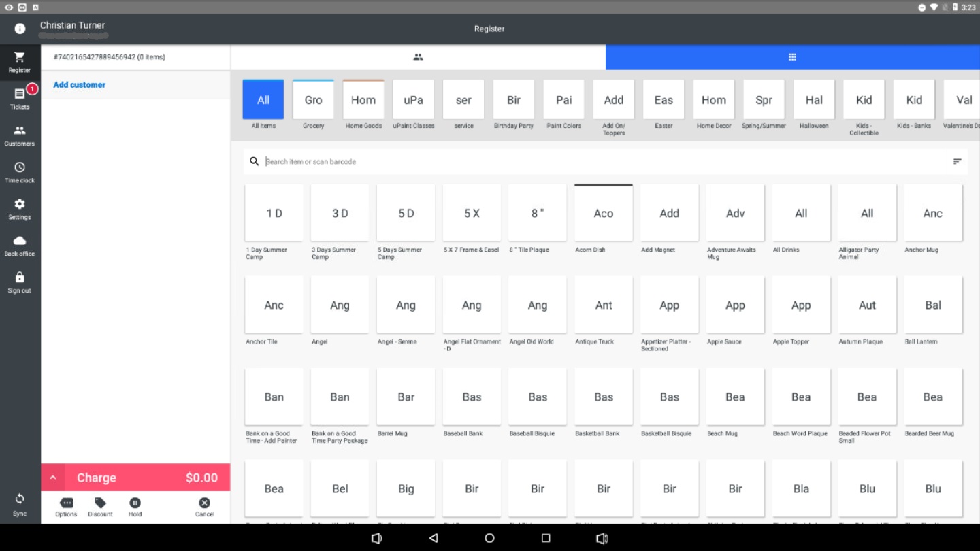Select the Birthday Party category
The width and height of the screenshot is (980, 551).
[x=514, y=104]
